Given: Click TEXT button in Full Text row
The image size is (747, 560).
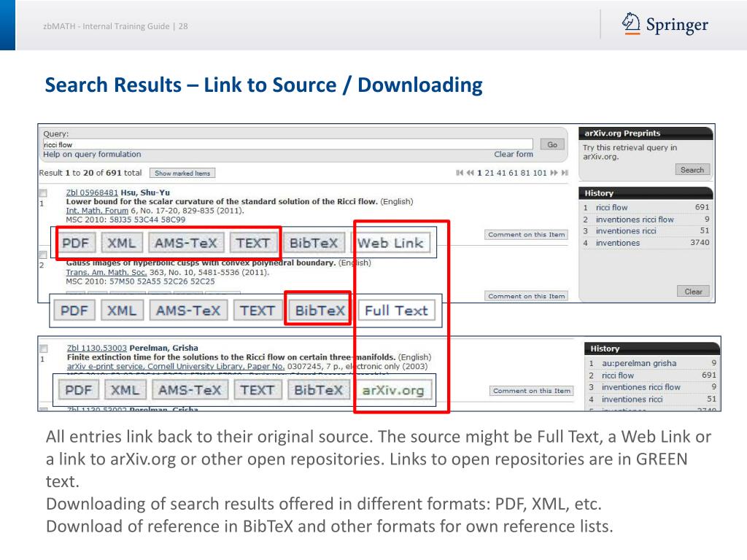Looking at the screenshot, I should (258, 311).
